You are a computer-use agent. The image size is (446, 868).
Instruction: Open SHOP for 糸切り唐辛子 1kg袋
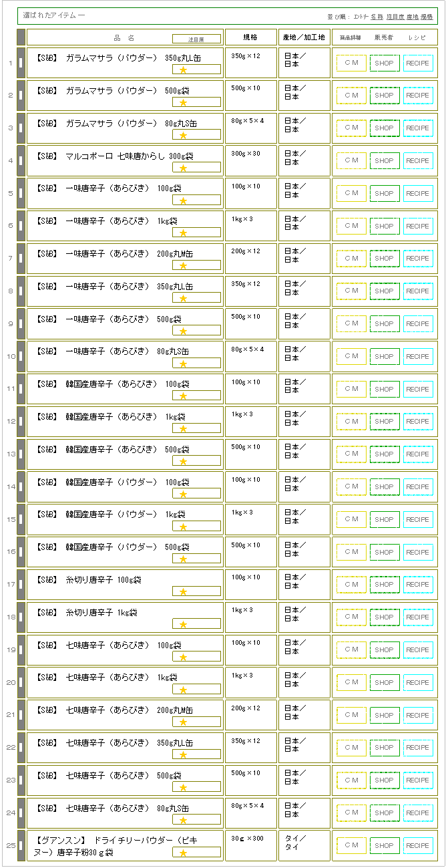[385, 617]
